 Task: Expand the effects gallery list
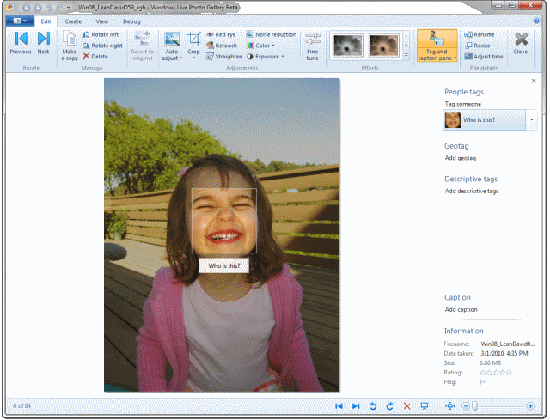(406, 55)
